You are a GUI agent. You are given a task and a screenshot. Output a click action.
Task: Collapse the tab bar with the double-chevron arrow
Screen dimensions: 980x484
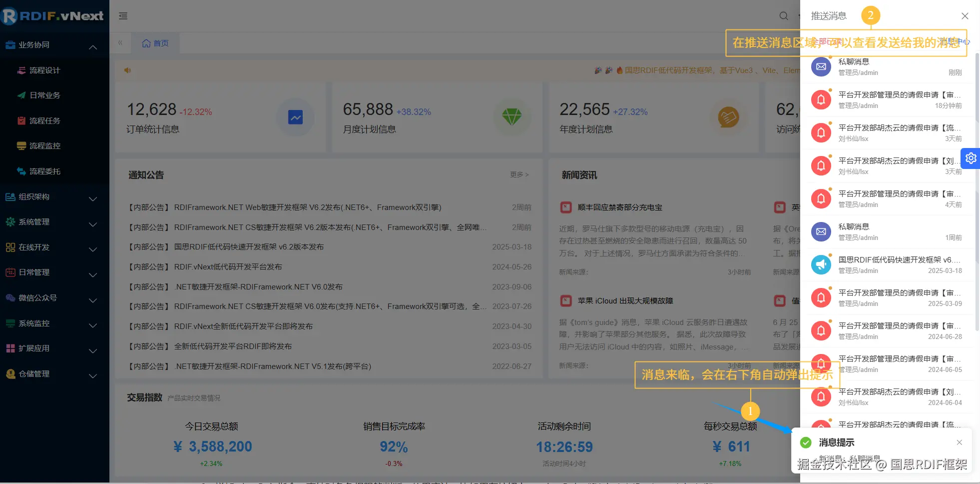click(120, 42)
